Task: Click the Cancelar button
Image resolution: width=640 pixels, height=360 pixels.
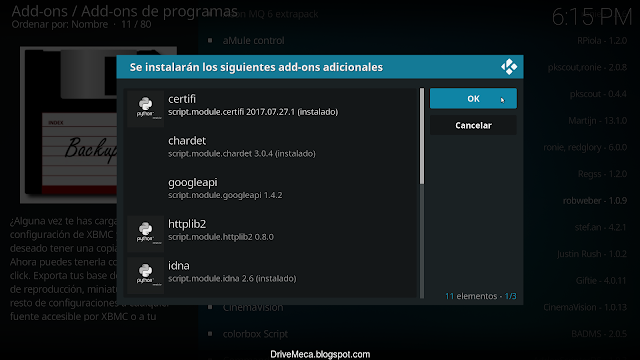Action: (473, 125)
